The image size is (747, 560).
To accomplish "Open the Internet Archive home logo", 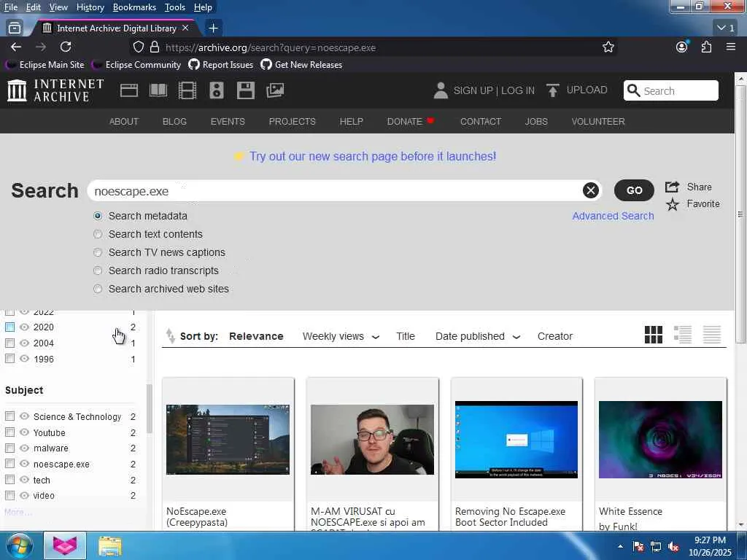I will coord(55,90).
